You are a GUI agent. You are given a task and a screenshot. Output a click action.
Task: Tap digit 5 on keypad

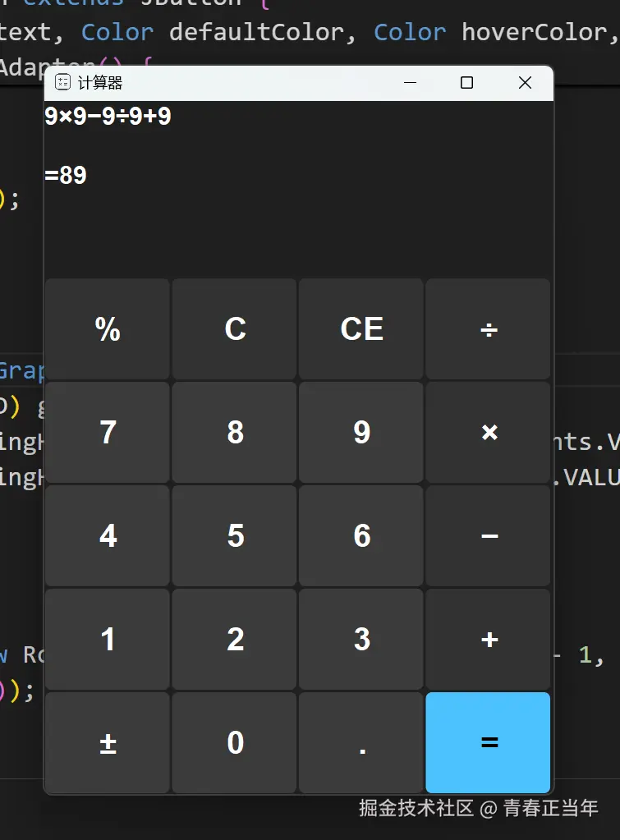click(x=235, y=535)
